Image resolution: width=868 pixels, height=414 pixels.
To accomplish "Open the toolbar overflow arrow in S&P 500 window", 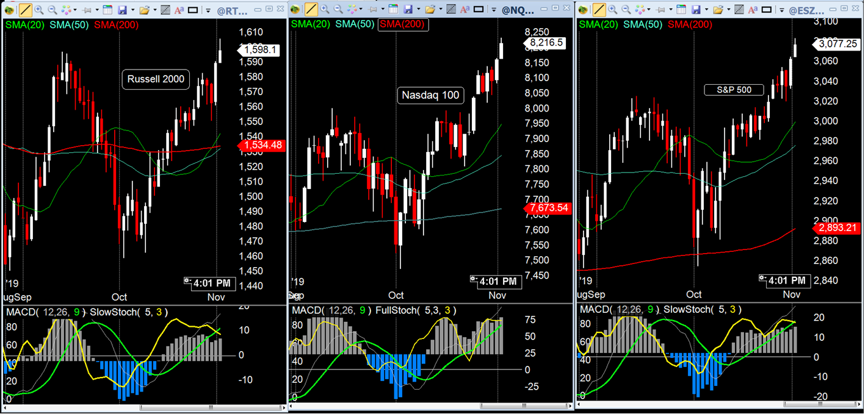I will pos(781,10).
